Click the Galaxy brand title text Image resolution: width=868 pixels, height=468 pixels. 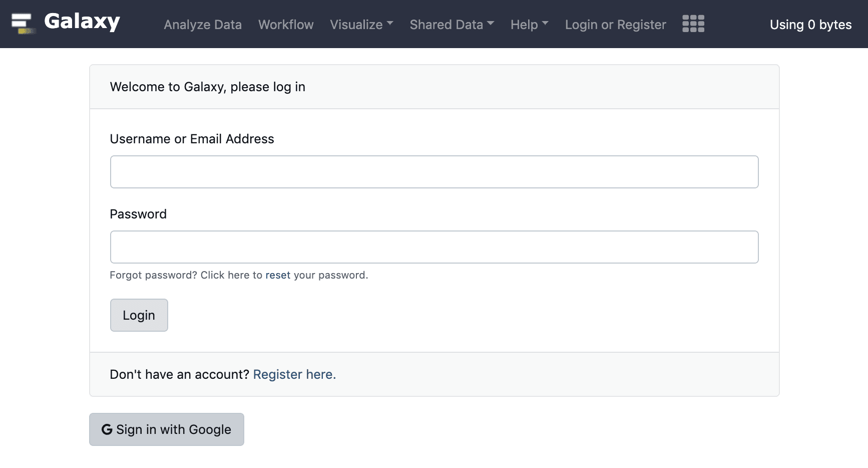82,22
